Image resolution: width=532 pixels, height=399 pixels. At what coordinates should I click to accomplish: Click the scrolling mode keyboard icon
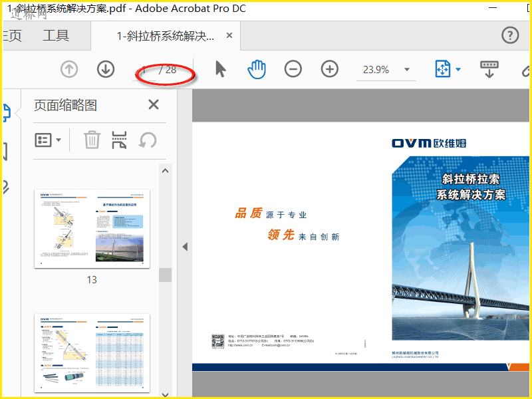click(x=489, y=69)
